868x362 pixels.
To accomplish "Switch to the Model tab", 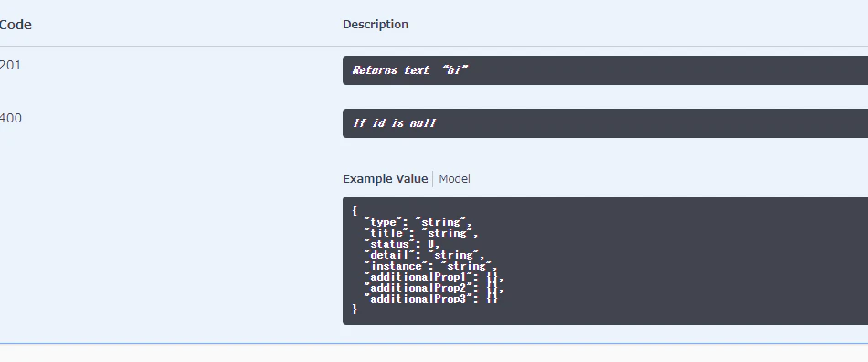I will [454, 179].
